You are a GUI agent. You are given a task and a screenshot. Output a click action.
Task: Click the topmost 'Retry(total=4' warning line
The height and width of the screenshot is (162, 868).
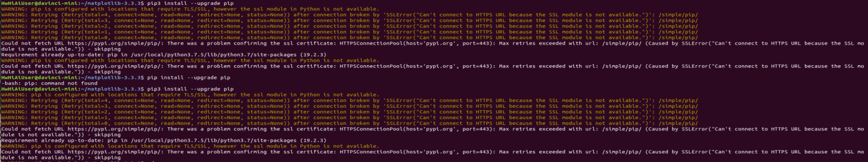(x=349, y=14)
